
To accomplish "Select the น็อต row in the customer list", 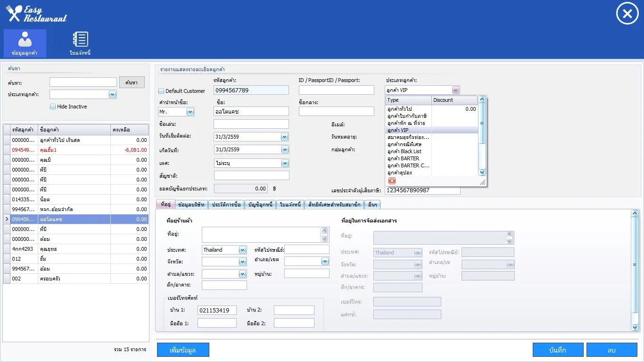I will [x=76, y=199].
